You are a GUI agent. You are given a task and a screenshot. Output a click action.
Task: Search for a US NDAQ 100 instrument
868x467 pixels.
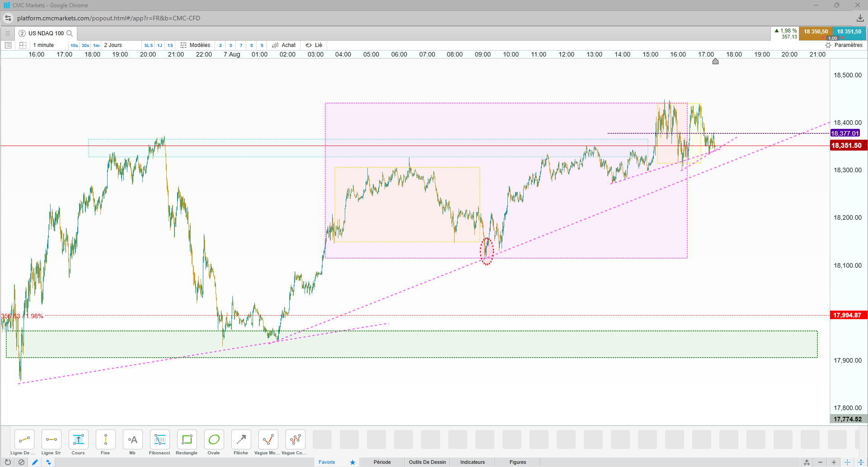[x=70, y=33]
